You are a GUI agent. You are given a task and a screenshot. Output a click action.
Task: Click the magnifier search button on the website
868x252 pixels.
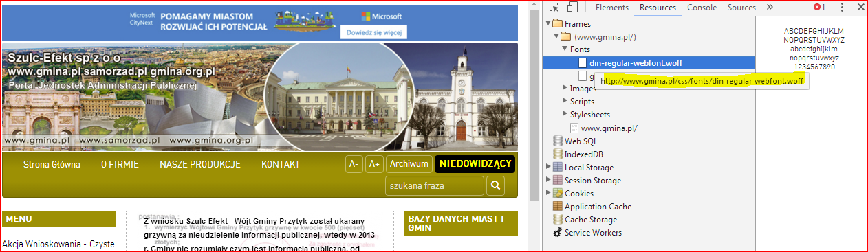click(495, 186)
